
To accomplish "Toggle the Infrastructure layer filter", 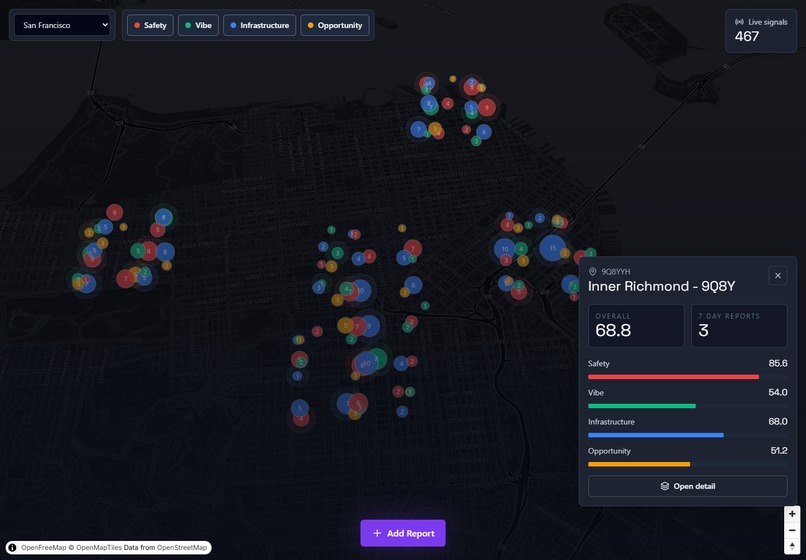I will click(260, 25).
